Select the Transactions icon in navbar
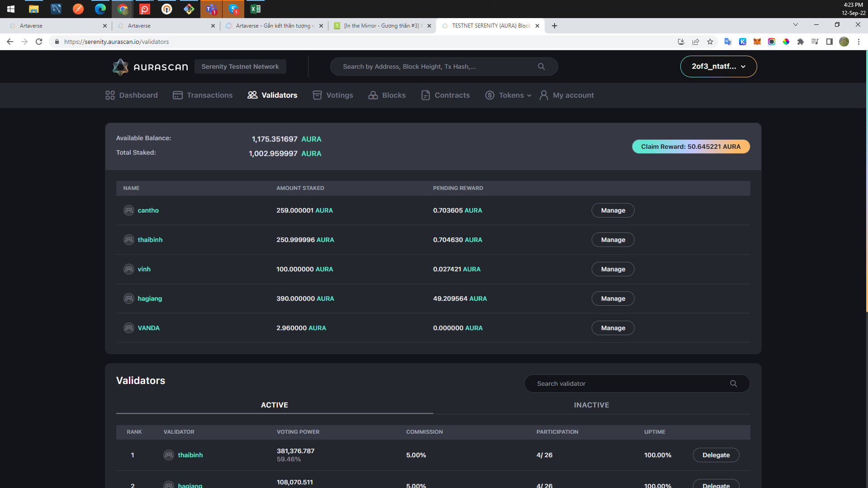The image size is (868, 488). pos(177,95)
